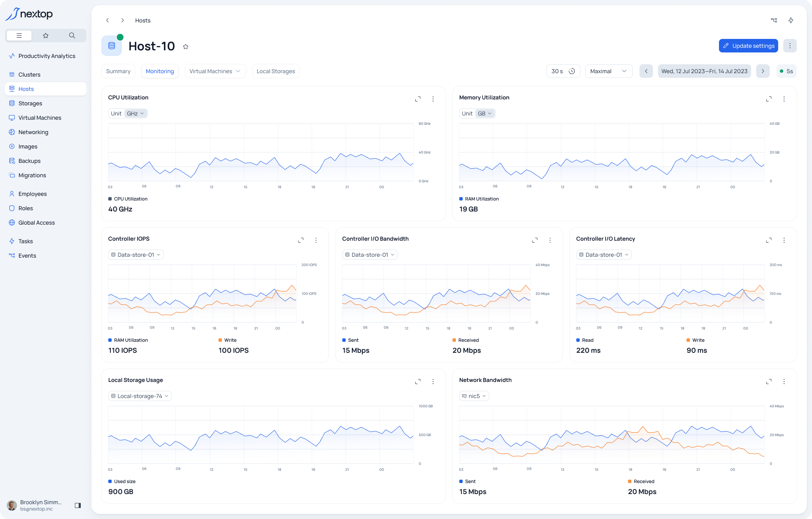Screen dimensions: 812x519
Task: Click blue Read legend in I/O Latency
Action: tap(585, 340)
